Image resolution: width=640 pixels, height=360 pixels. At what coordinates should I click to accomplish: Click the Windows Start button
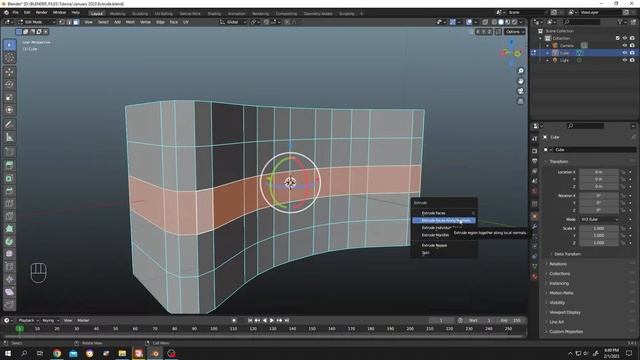tap(8, 353)
